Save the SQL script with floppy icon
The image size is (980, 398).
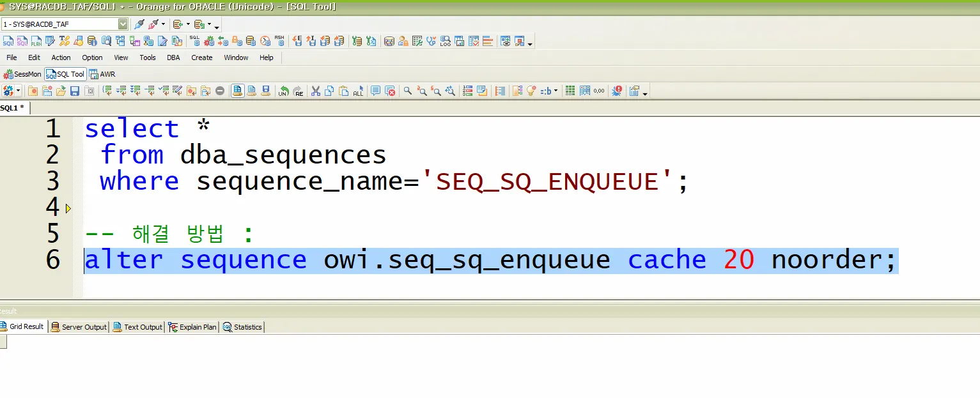pyautogui.click(x=75, y=91)
